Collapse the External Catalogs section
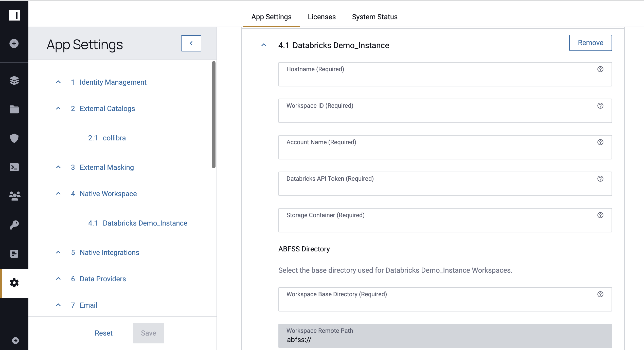The height and width of the screenshot is (350, 644). 58,108
